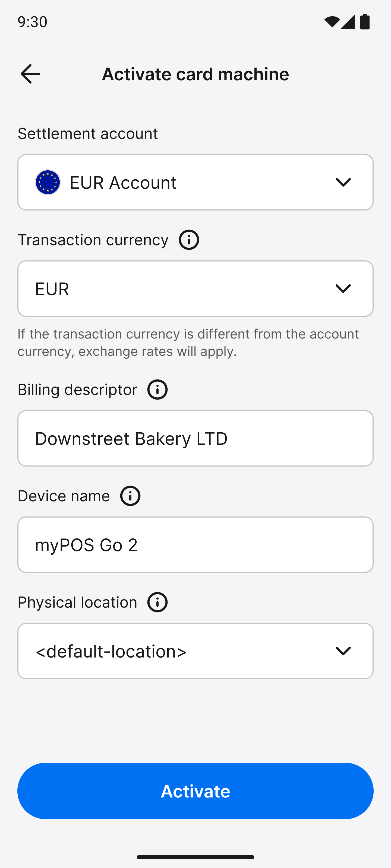Expand the default-location dropdown chevron
391x868 pixels.
343,651
